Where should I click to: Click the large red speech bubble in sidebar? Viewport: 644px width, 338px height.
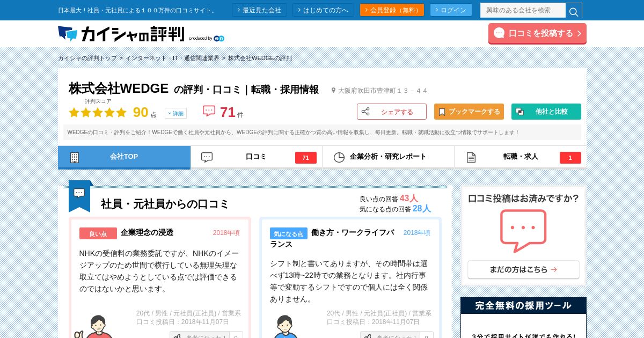523,231
